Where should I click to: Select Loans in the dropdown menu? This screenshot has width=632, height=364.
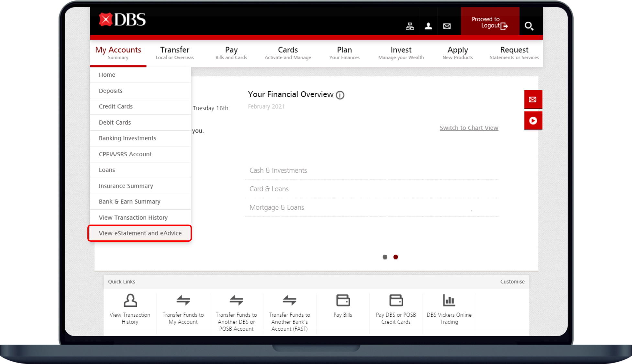click(140, 170)
